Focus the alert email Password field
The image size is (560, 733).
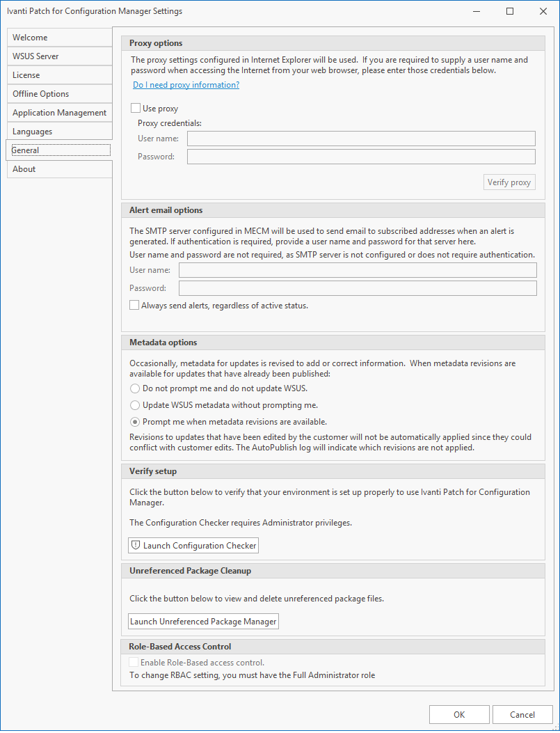(358, 288)
